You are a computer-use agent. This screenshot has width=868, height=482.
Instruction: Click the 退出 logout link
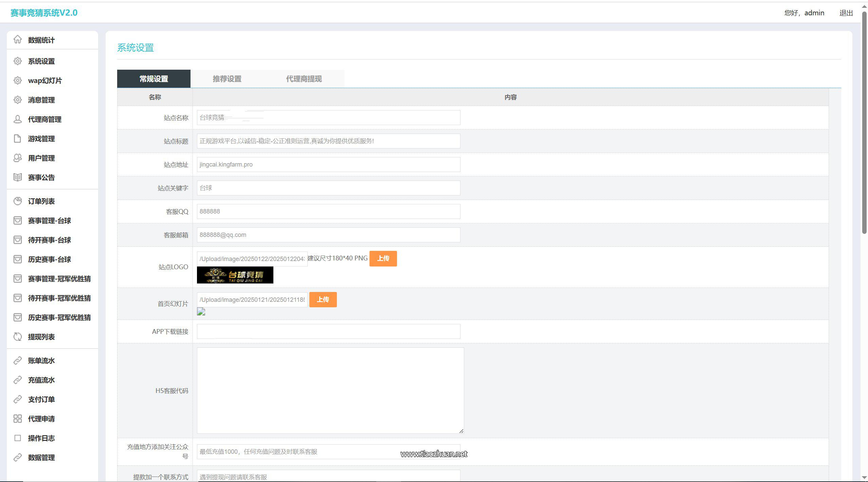click(x=846, y=13)
